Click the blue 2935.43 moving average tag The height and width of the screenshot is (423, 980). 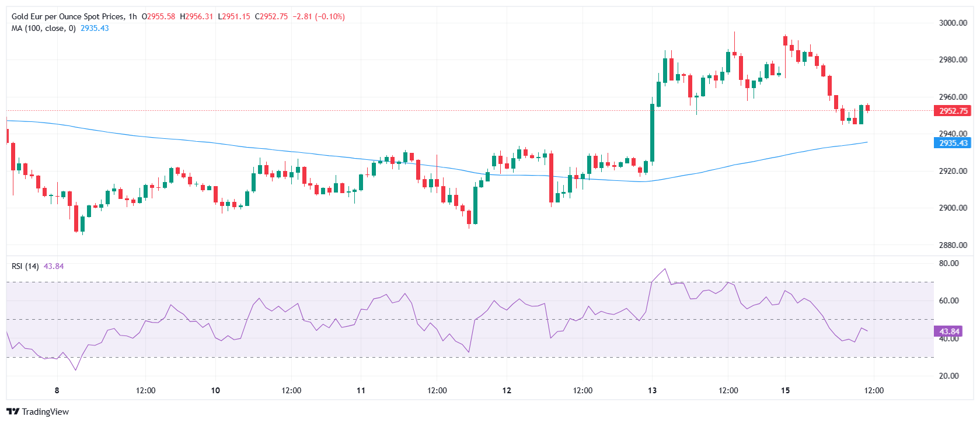(953, 143)
